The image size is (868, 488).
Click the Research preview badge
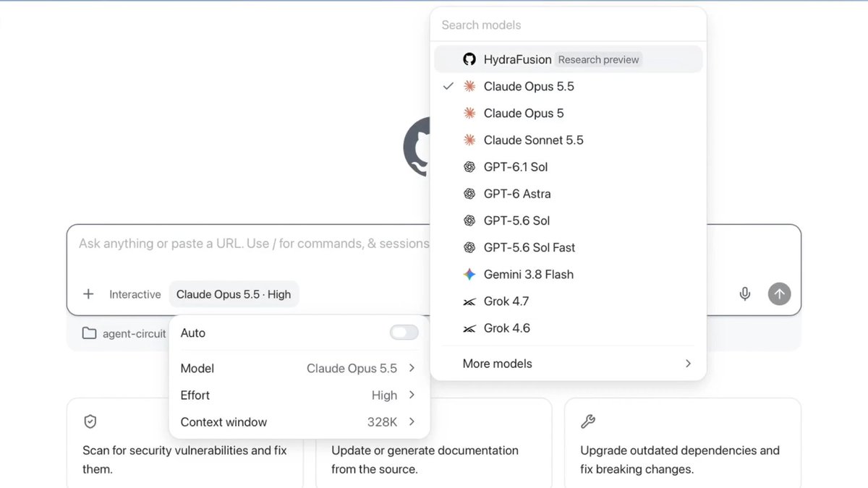[x=598, y=59]
